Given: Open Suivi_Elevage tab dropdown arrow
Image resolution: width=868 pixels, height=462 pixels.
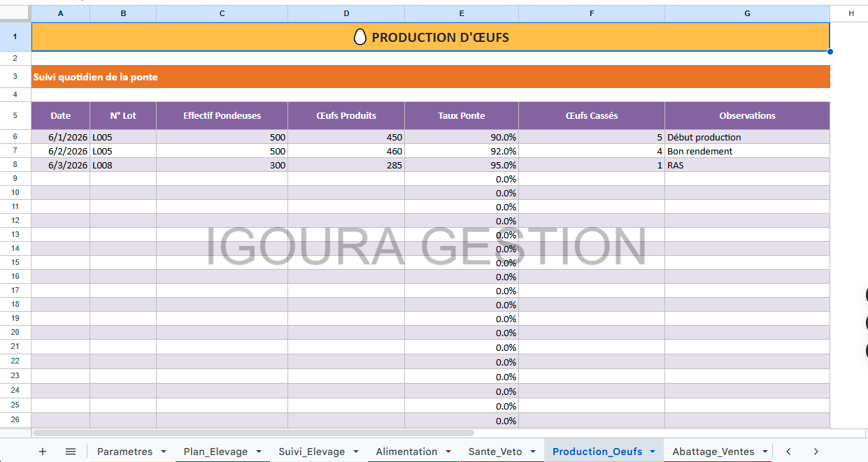Looking at the screenshot, I should pyautogui.click(x=356, y=452).
